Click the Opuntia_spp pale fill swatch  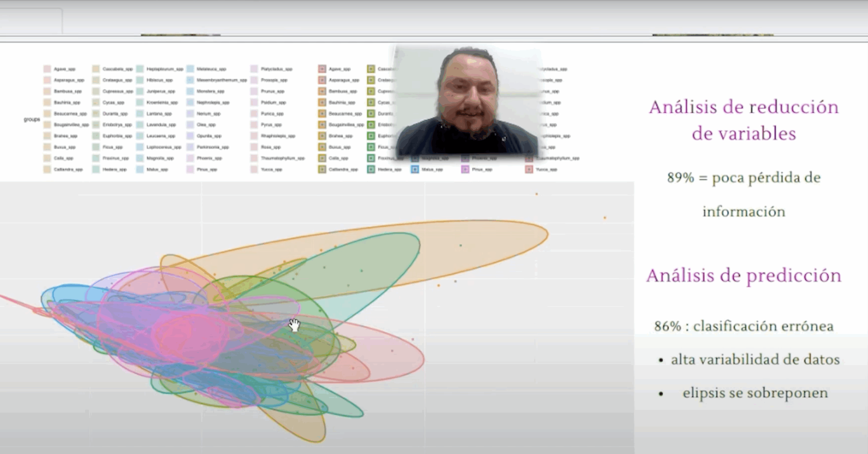point(190,136)
